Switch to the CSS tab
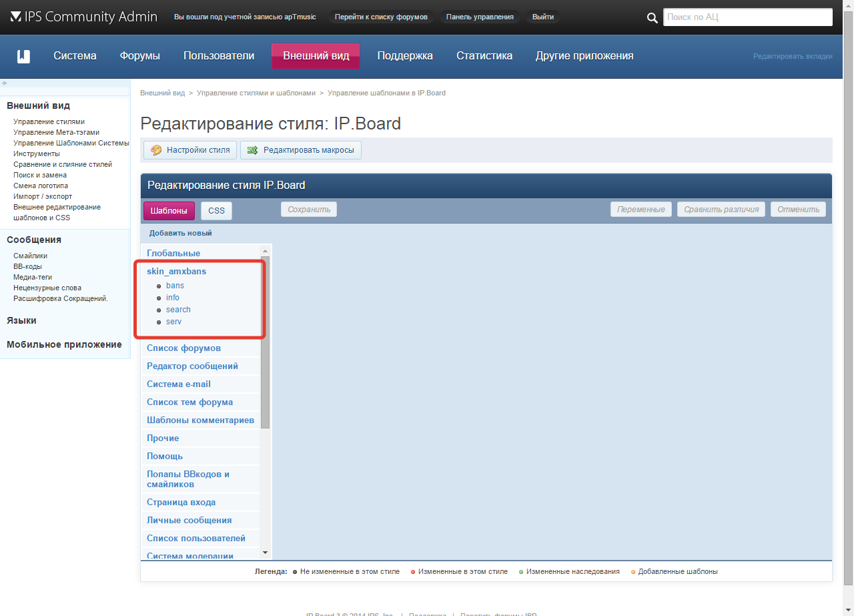This screenshot has width=854, height=616. [x=216, y=210]
